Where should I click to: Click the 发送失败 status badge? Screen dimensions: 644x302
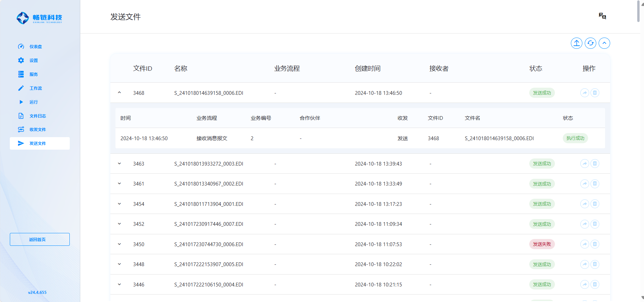point(542,244)
